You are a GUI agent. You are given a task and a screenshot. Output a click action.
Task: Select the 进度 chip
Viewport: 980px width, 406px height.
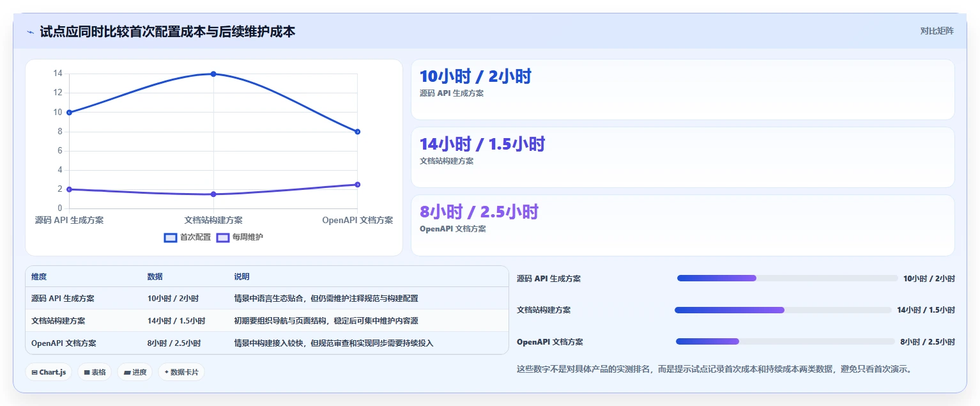pos(135,372)
